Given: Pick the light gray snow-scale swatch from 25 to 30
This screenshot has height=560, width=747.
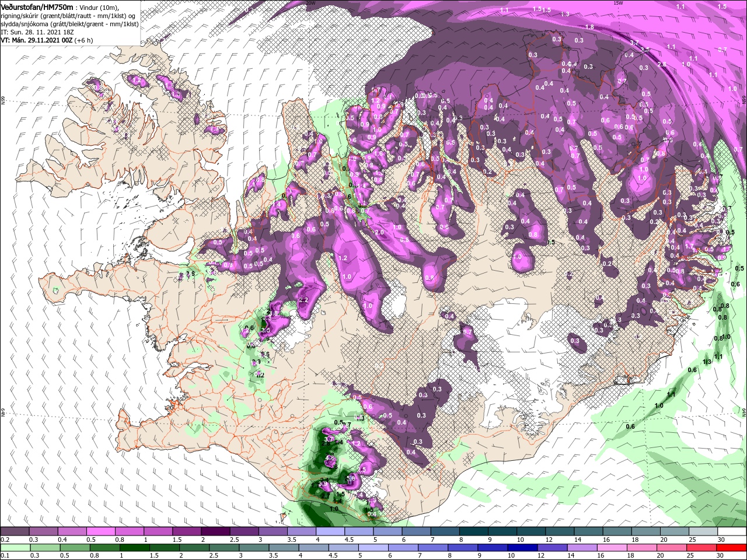Looking at the screenshot, I should click(x=703, y=531).
